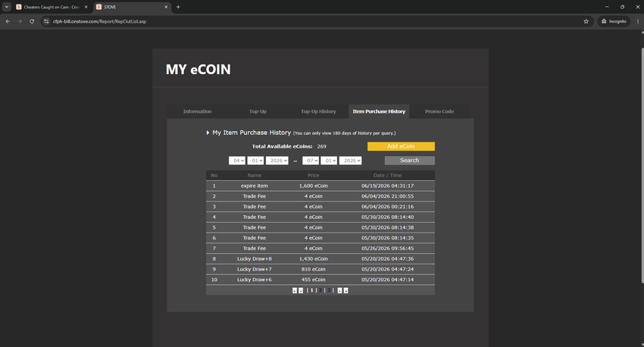Go to page 2 of purchase history

(320, 290)
